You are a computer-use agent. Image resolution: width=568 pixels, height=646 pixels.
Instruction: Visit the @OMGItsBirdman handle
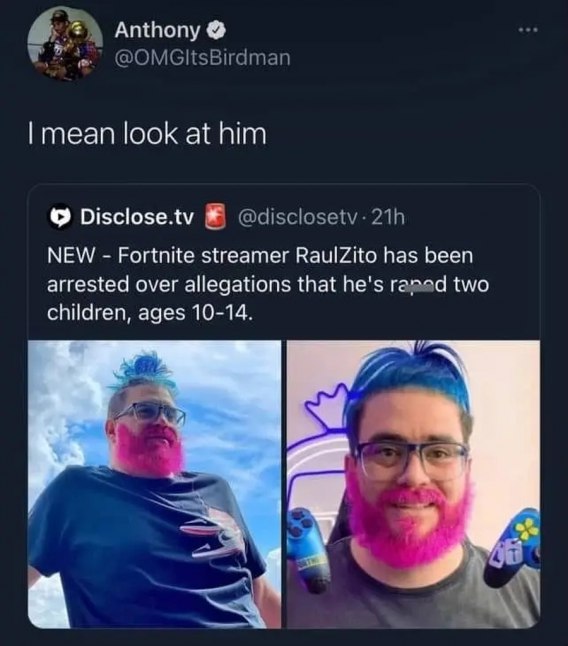point(202,58)
